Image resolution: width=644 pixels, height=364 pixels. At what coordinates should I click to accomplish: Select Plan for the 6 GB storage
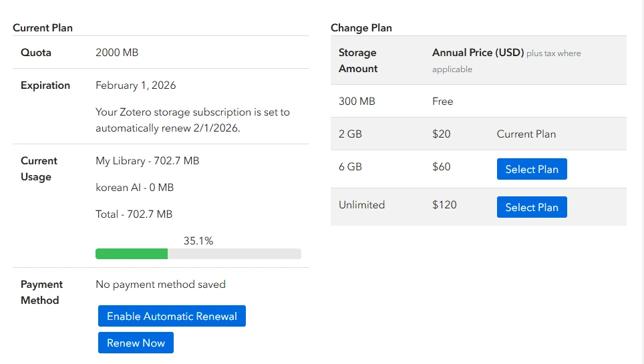531,169
